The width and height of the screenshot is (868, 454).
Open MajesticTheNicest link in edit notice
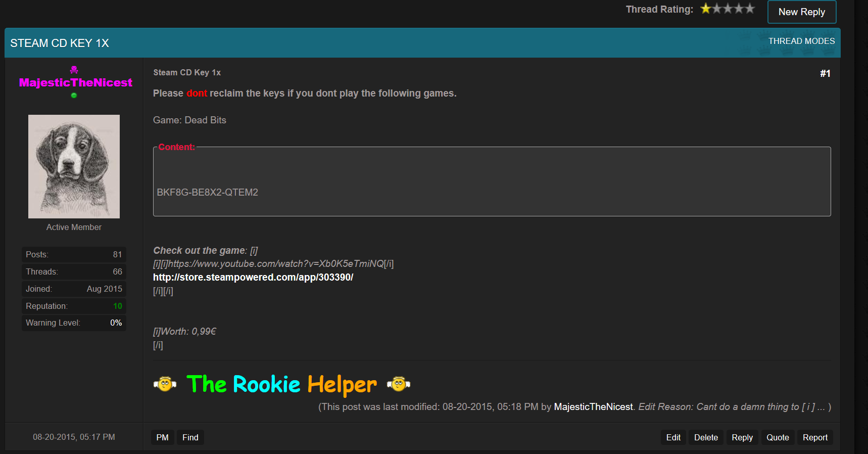(x=593, y=407)
